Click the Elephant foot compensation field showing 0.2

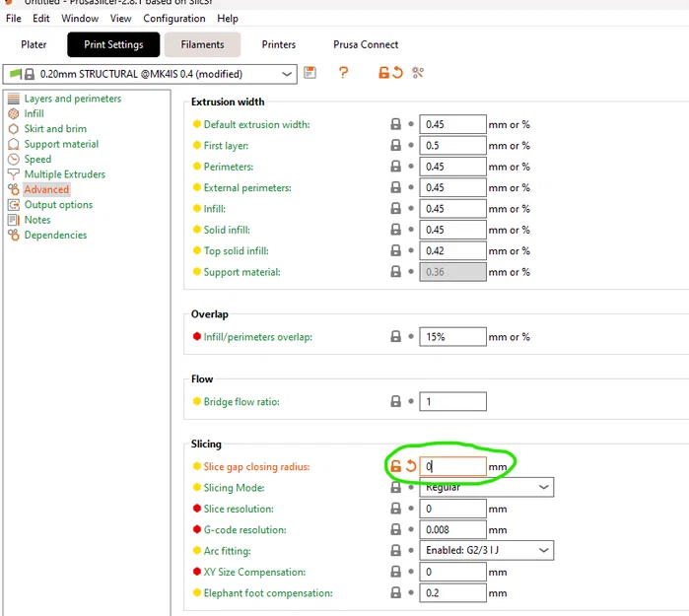click(x=453, y=593)
